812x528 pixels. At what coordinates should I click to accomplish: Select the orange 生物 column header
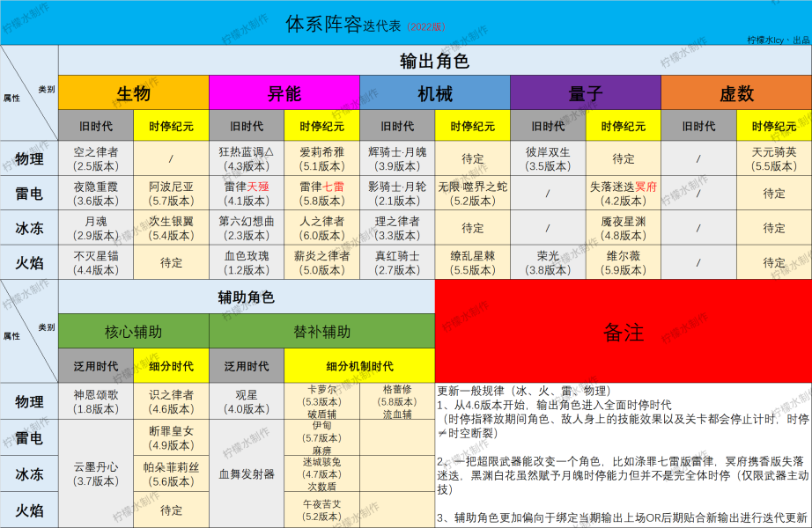click(x=134, y=92)
